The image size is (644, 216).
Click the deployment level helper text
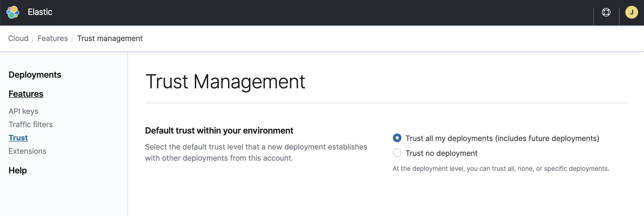(501, 169)
